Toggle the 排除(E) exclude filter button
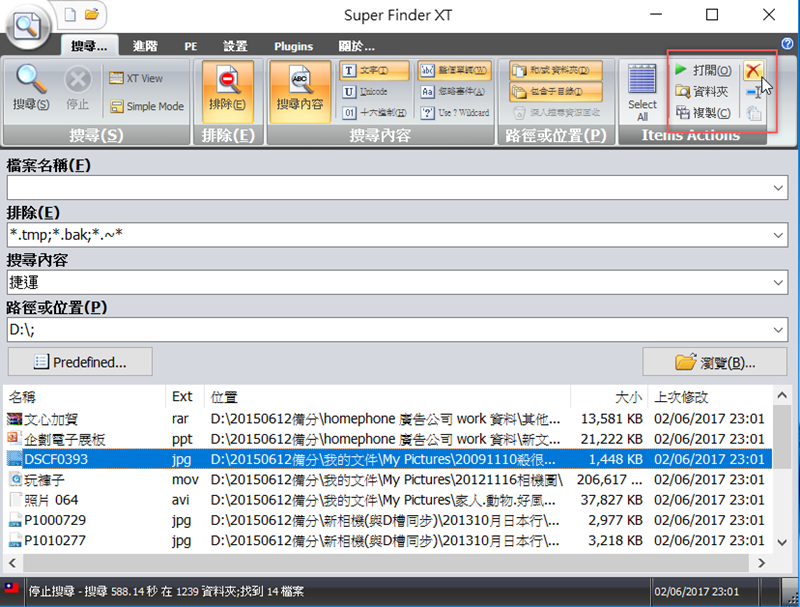The image size is (800, 607). [228, 92]
